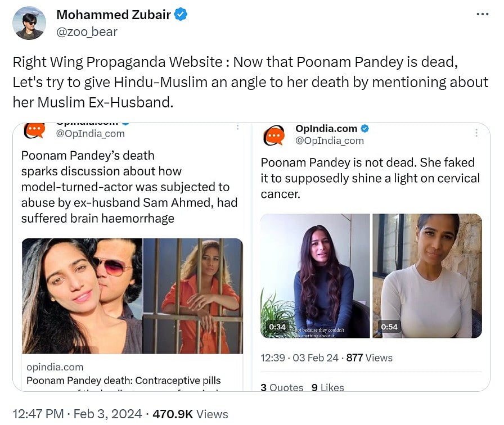
Task: Play the 0:54 video thumbnail
Action: (427, 275)
